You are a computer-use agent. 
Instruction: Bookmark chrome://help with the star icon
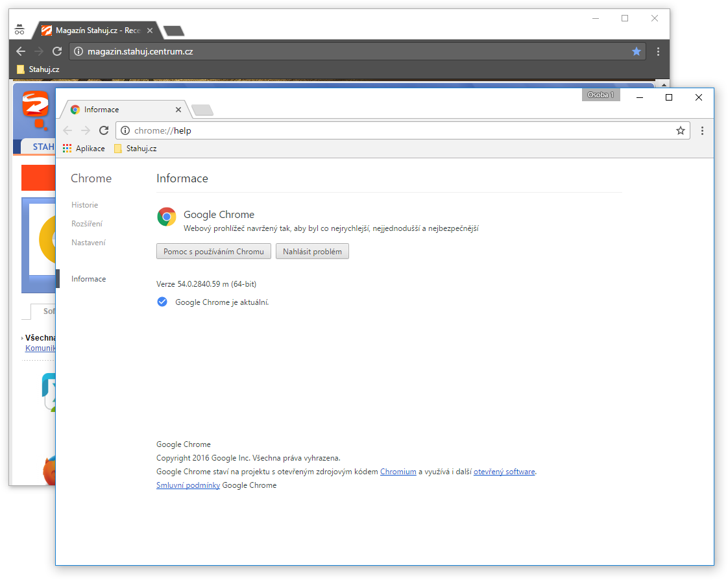pyautogui.click(x=680, y=130)
